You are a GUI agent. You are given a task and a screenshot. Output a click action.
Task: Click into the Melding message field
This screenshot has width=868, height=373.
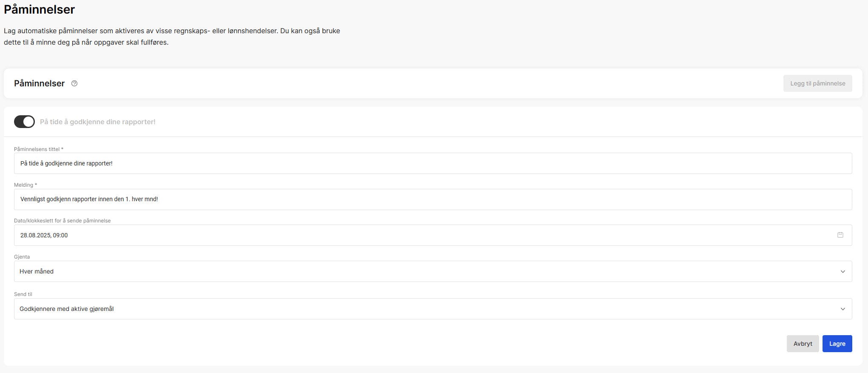pyautogui.click(x=425, y=199)
